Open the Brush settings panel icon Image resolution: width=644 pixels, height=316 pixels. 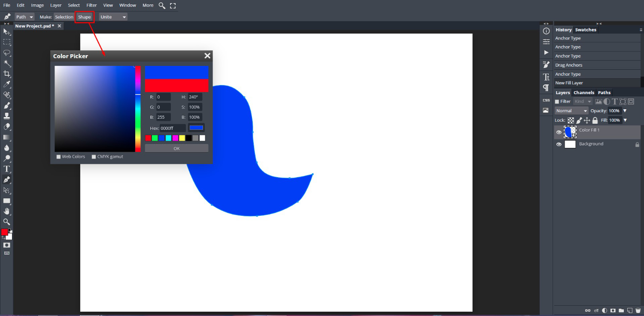coord(546,64)
